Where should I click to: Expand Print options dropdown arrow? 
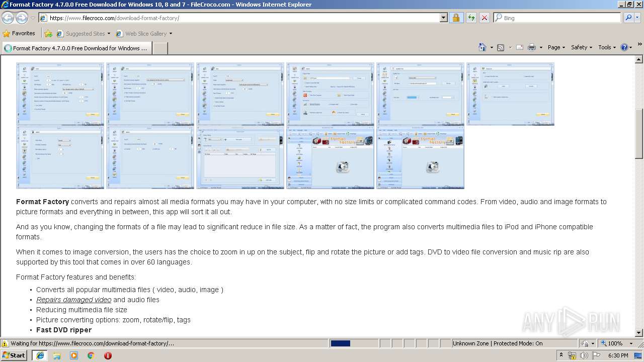click(541, 47)
